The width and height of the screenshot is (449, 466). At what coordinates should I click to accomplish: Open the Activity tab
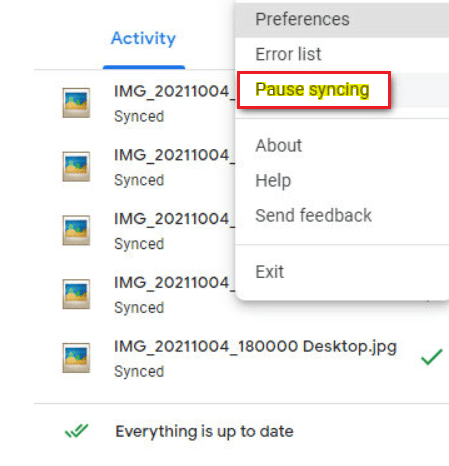[x=143, y=38]
